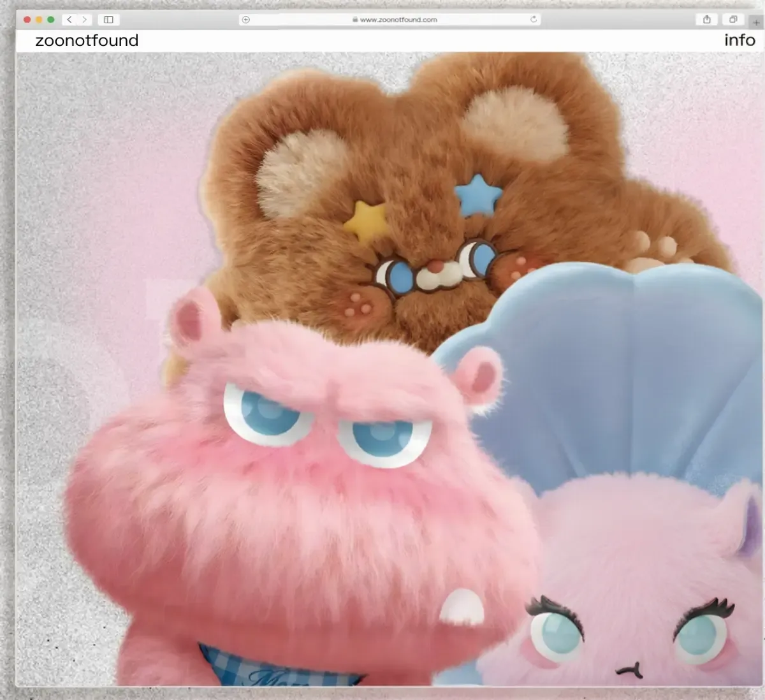The width and height of the screenshot is (765, 700).
Task: Open the Share menu
Action: pos(706,20)
